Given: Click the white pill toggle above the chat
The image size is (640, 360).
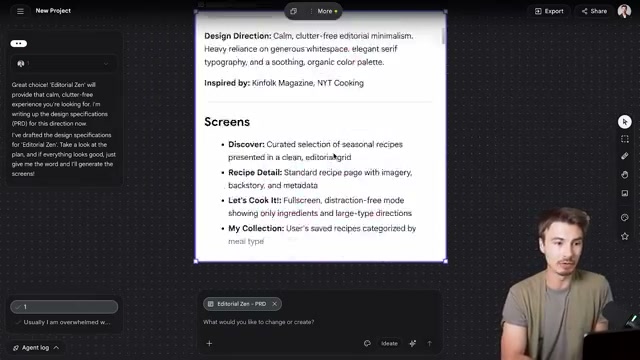Looking at the screenshot, I should [x=19, y=44].
